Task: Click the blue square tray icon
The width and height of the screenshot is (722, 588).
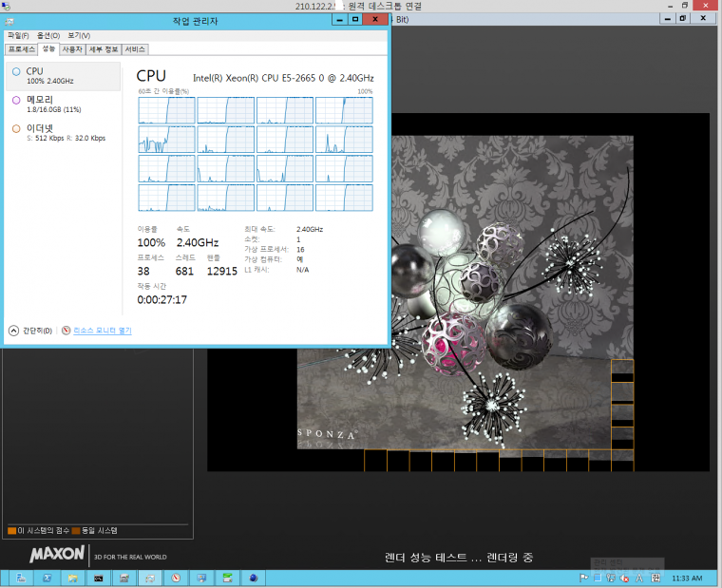Action: click(598, 578)
